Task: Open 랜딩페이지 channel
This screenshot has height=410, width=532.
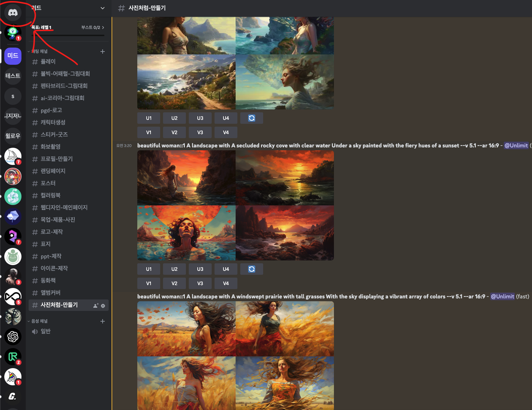Action: [x=69, y=171]
